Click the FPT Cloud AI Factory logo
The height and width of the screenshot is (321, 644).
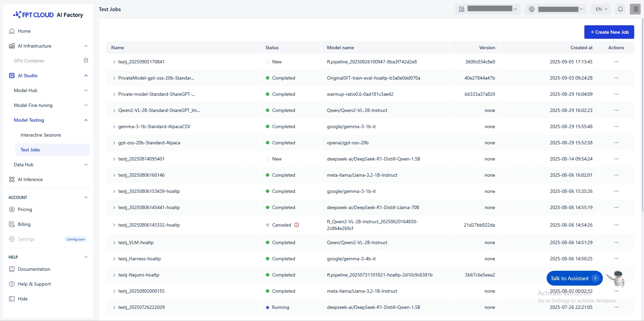coord(48,15)
